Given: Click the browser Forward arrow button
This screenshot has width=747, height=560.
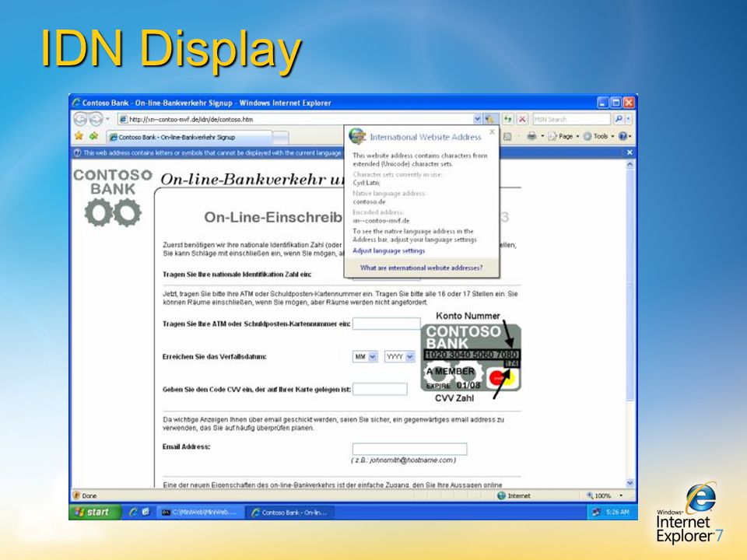Looking at the screenshot, I should click(96, 118).
